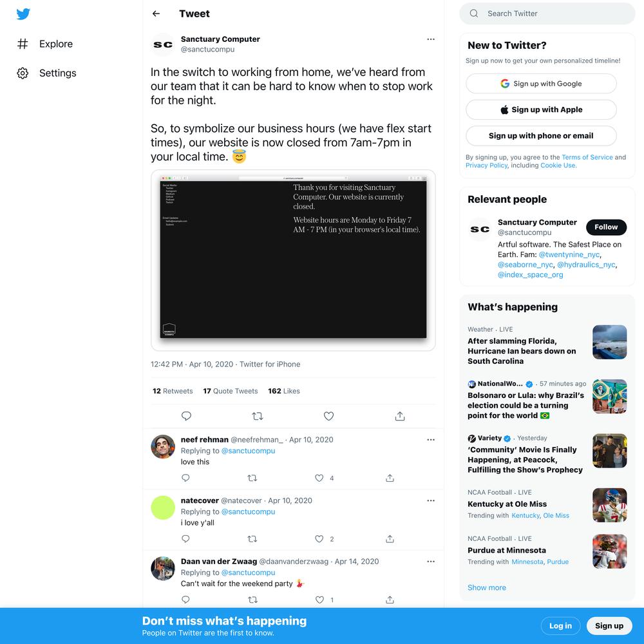Open the tweet's website screenshot image
Screen dimensions: 644x644
pyautogui.click(x=293, y=260)
